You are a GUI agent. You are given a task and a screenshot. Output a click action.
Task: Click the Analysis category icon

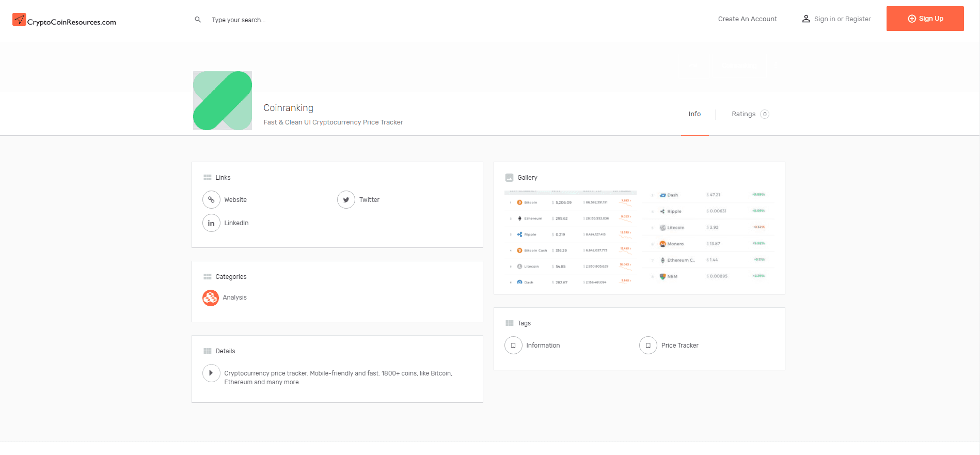click(211, 297)
